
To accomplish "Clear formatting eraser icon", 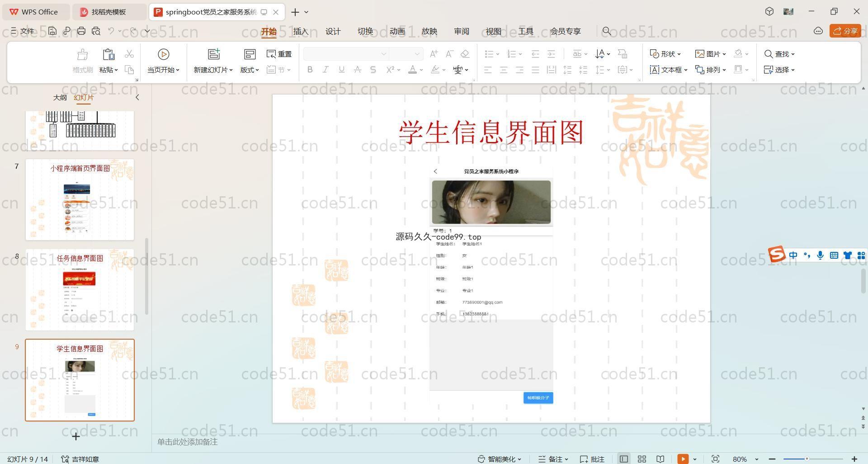I will pos(465,54).
